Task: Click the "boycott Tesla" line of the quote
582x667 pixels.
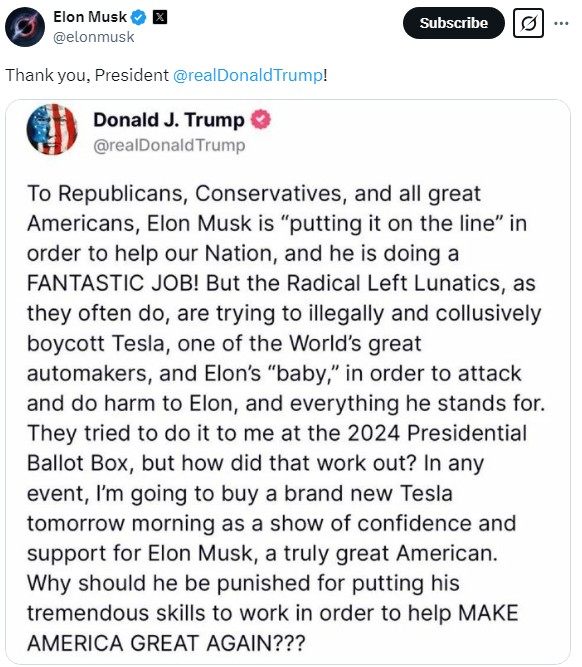Action: tap(224, 343)
